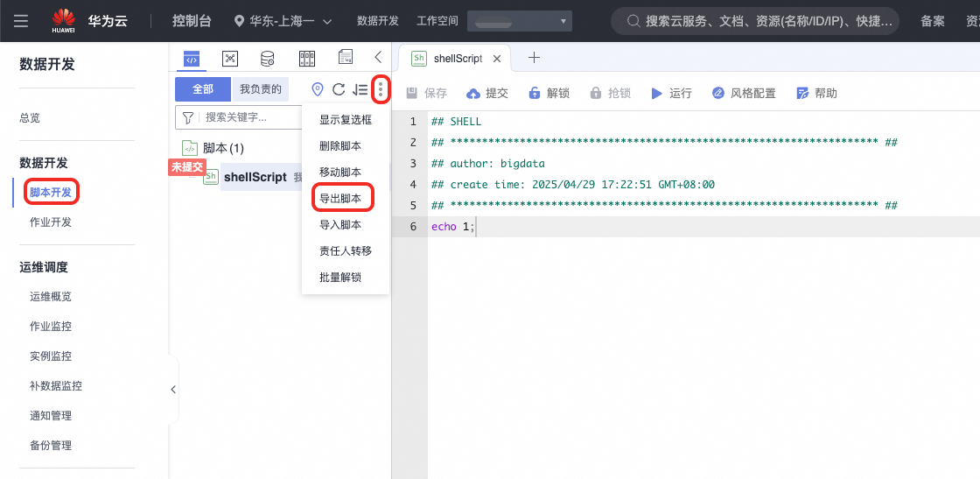Focus the top cloud service search box
Screen dimensions: 980x479
(x=755, y=21)
